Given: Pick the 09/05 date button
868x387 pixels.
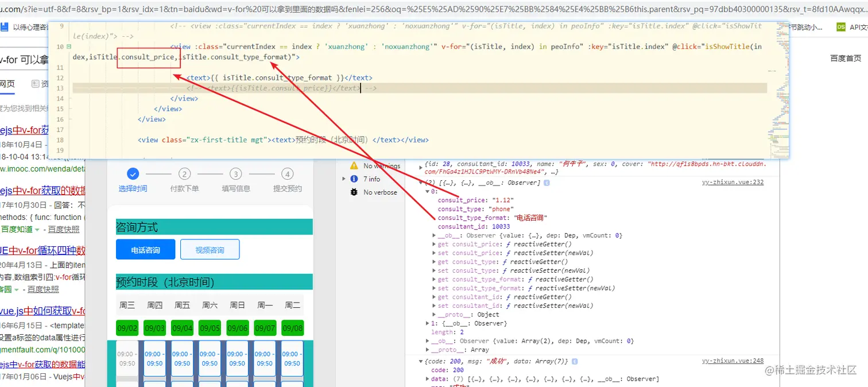Looking at the screenshot, I should click(210, 328).
